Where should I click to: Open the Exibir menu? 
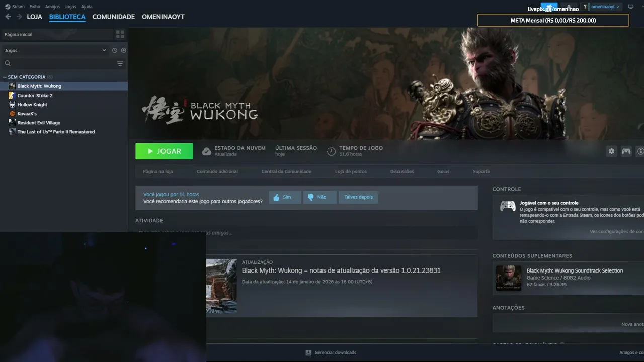click(x=35, y=7)
